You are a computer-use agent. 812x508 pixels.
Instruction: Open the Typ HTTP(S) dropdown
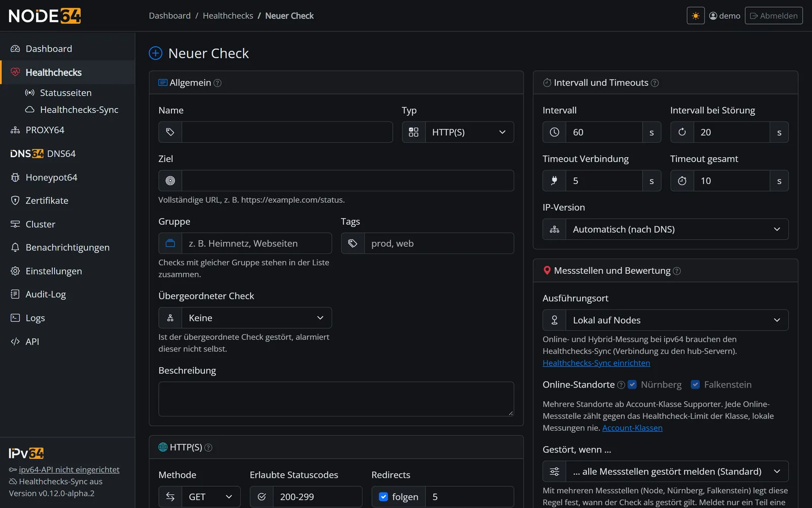pyautogui.click(x=469, y=132)
